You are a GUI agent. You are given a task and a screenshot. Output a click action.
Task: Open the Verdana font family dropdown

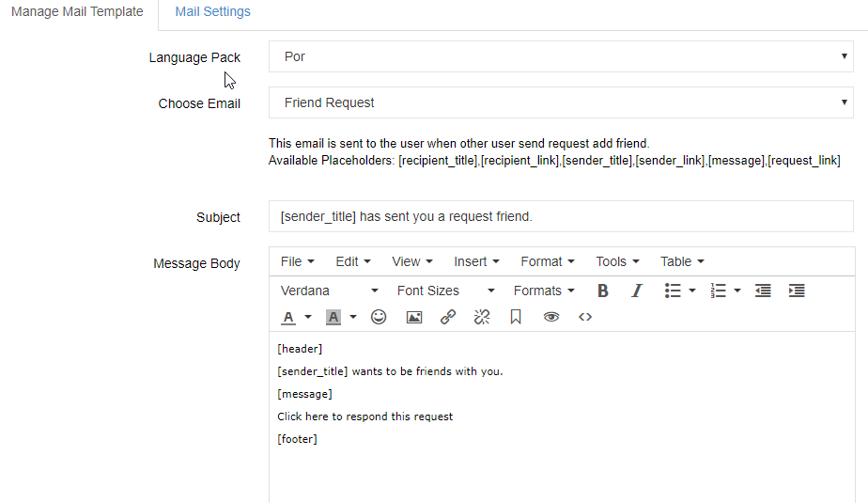tap(330, 291)
